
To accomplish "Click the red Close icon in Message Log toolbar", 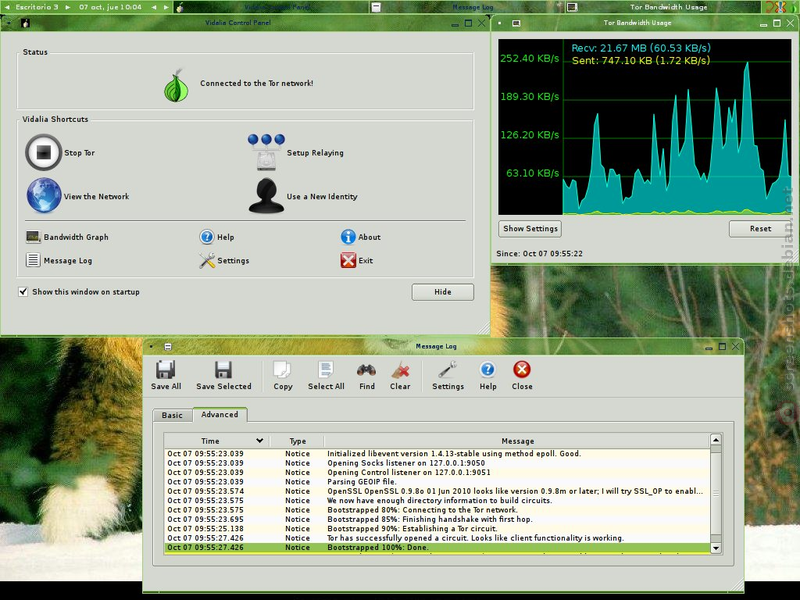I will pos(522,376).
